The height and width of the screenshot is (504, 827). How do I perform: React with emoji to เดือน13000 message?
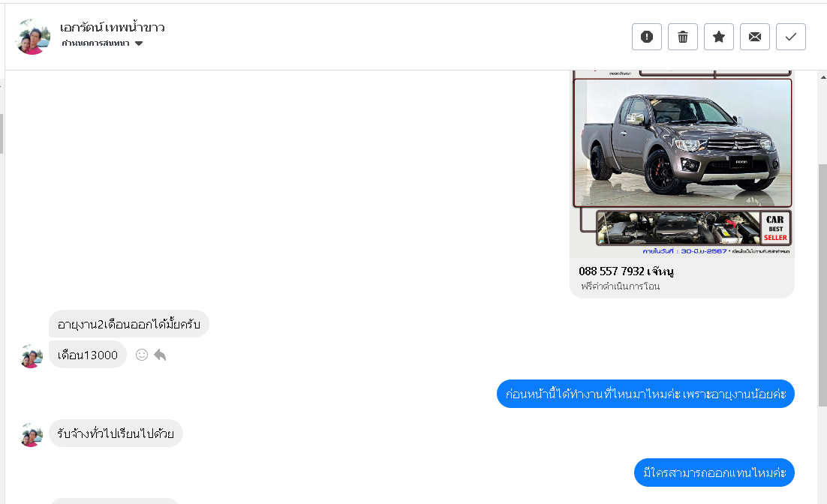pyautogui.click(x=141, y=355)
